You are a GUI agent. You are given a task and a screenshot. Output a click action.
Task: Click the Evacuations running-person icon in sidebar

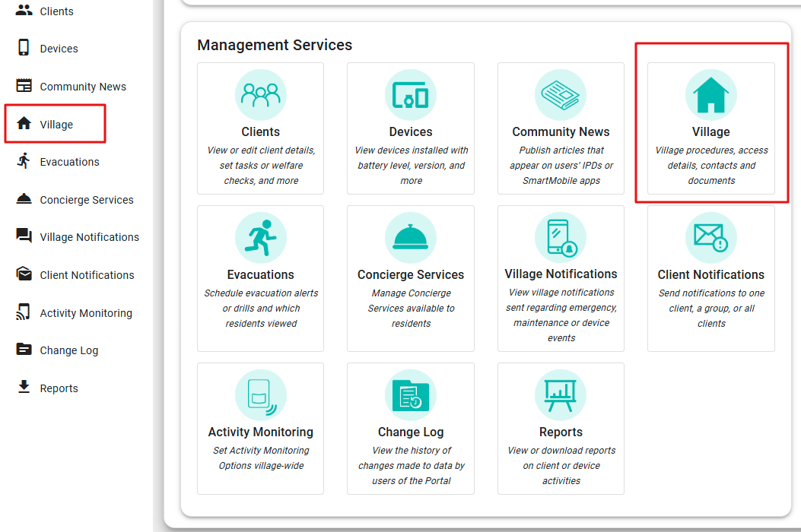click(24, 161)
